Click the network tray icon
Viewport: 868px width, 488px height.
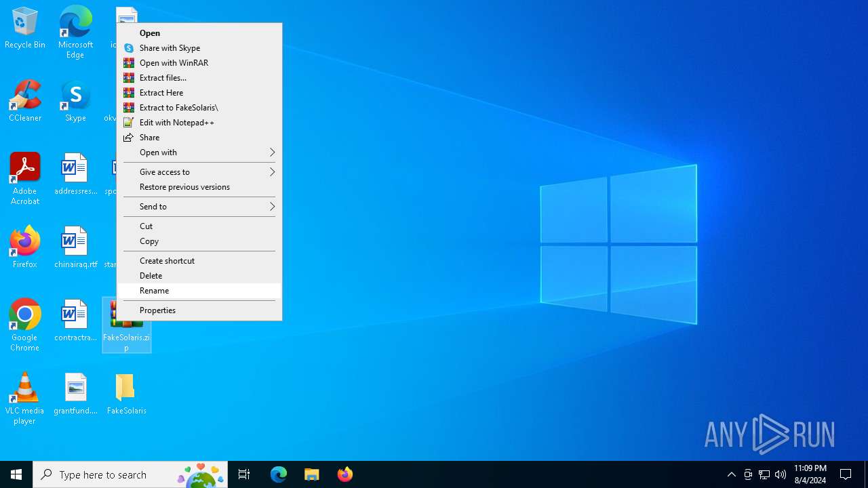[x=764, y=474]
